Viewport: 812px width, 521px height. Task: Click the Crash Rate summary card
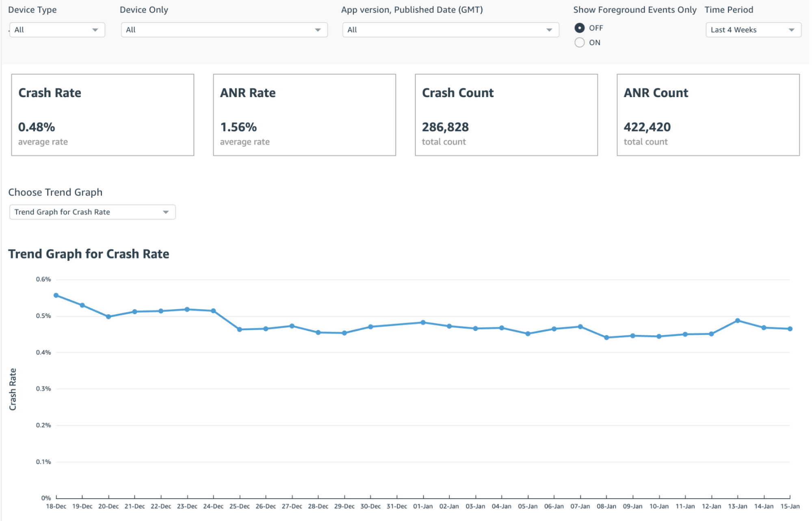pos(102,115)
